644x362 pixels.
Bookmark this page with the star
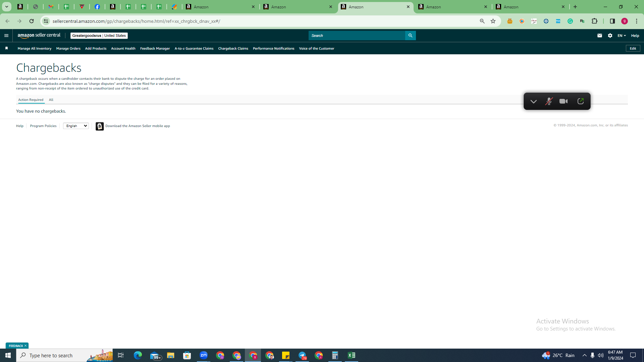[x=493, y=21]
